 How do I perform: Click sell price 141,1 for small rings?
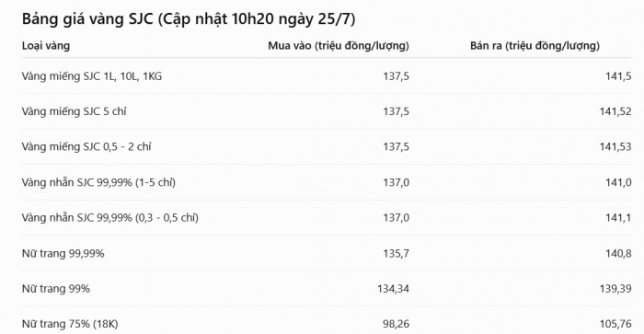pyautogui.click(x=618, y=217)
